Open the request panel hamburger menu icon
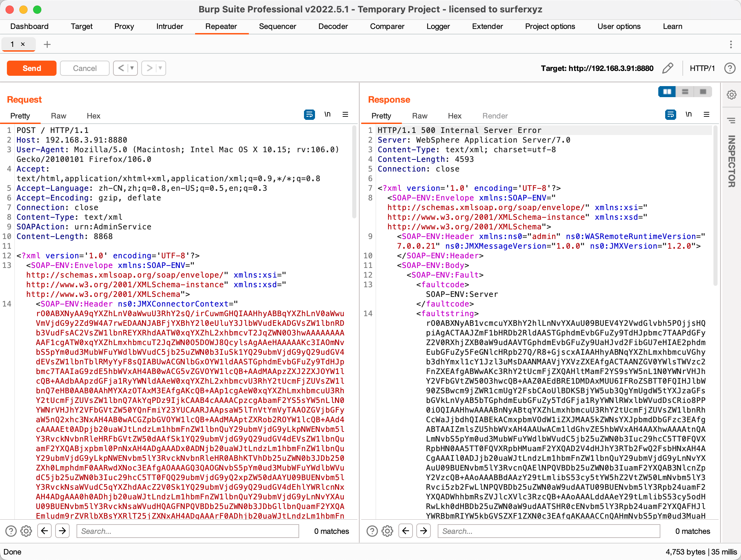This screenshot has width=741, height=560. click(x=345, y=115)
